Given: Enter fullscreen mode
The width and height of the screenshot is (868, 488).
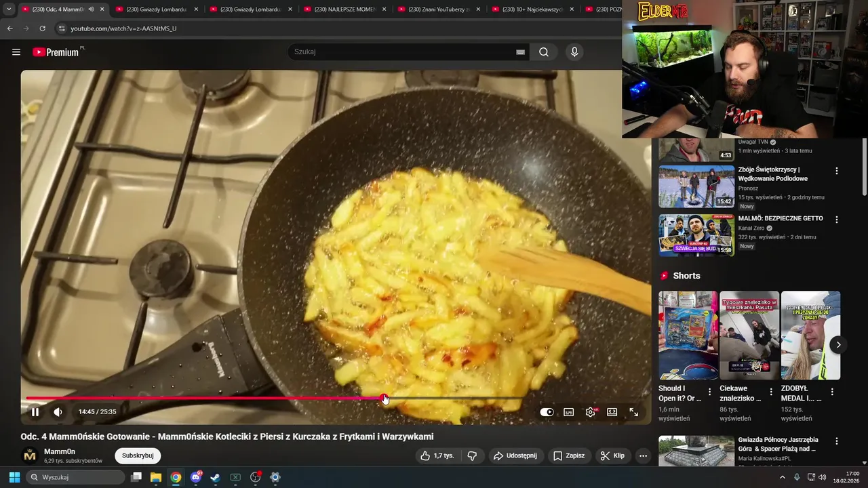Looking at the screenshot, I should click(x=633, y=412).
